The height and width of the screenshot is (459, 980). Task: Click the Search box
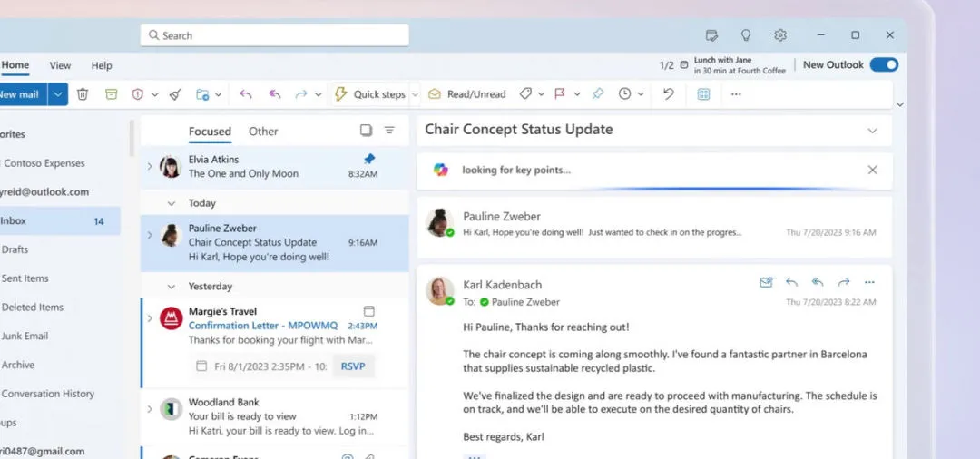274,35
